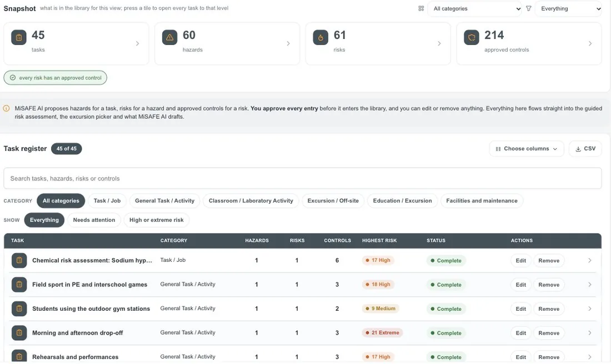Select the Task / Job category chip
Image resolution: width=611 pixels, height=364 pixels.
107,201
